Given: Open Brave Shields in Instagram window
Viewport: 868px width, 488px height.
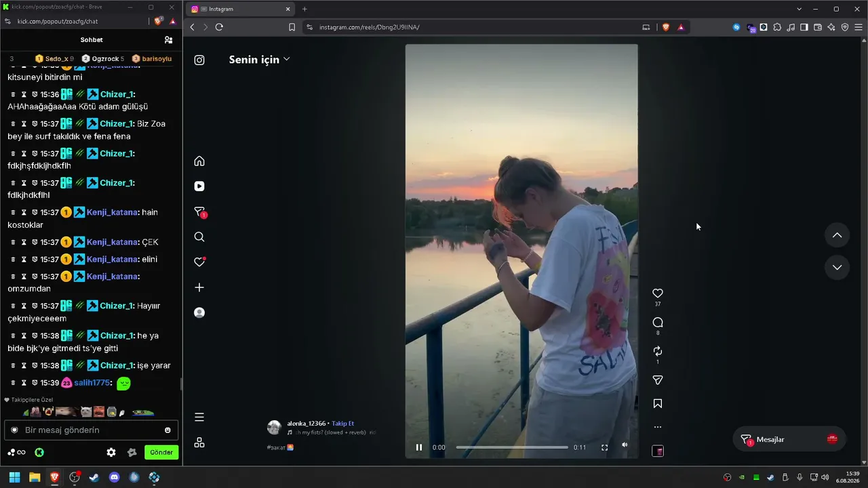Looking at the screenshot, I should point(665,27).
